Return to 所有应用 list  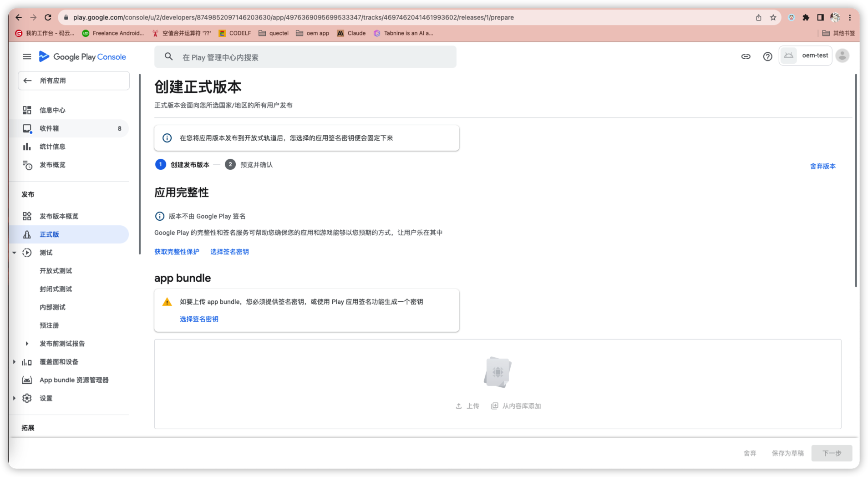click(x=74, y=81)
